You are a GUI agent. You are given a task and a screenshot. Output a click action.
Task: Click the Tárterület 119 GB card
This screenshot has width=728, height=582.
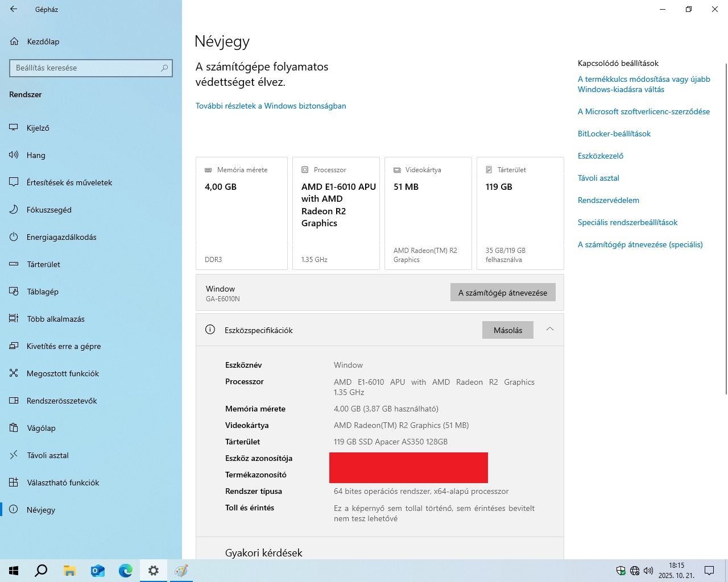pyautogui.click(x=520, y=213)
